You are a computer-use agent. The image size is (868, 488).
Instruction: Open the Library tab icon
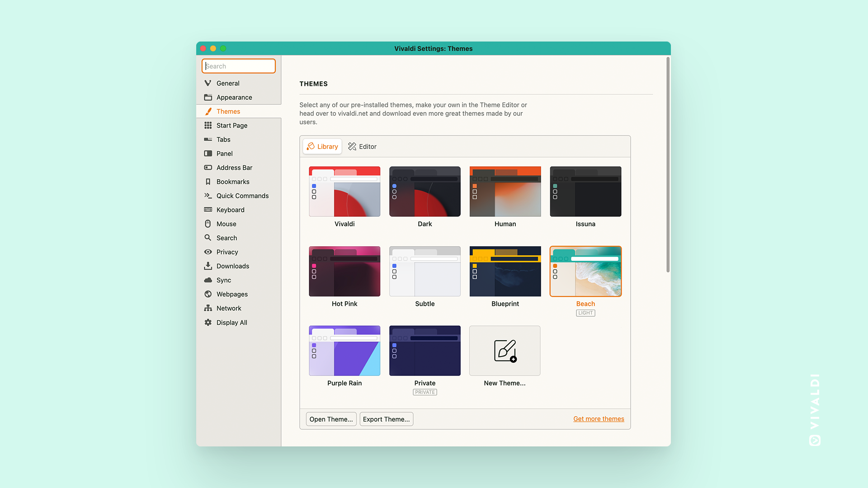tap(311, 146)
